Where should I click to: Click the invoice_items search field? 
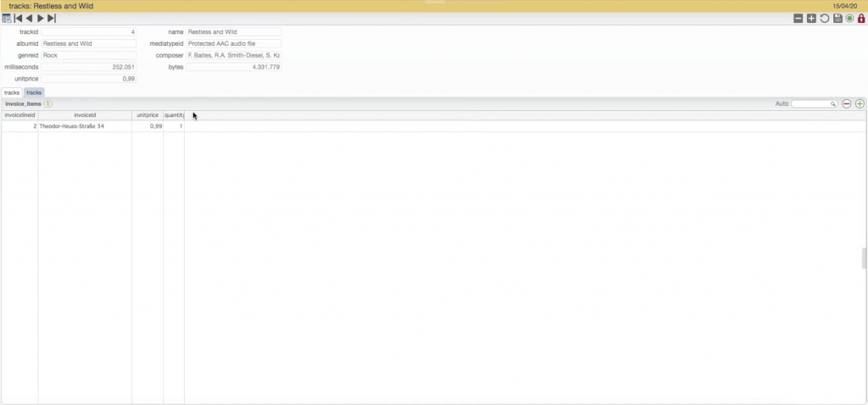pos(814,104)
